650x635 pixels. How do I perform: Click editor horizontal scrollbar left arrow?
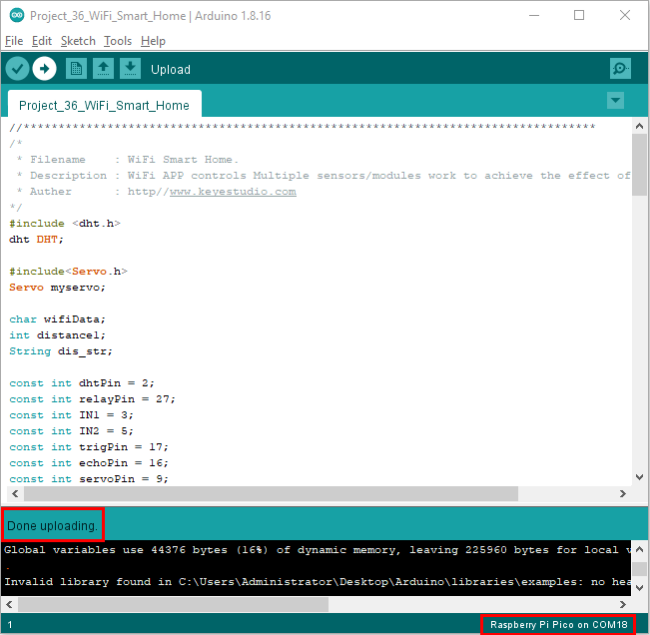click(15, 493)
